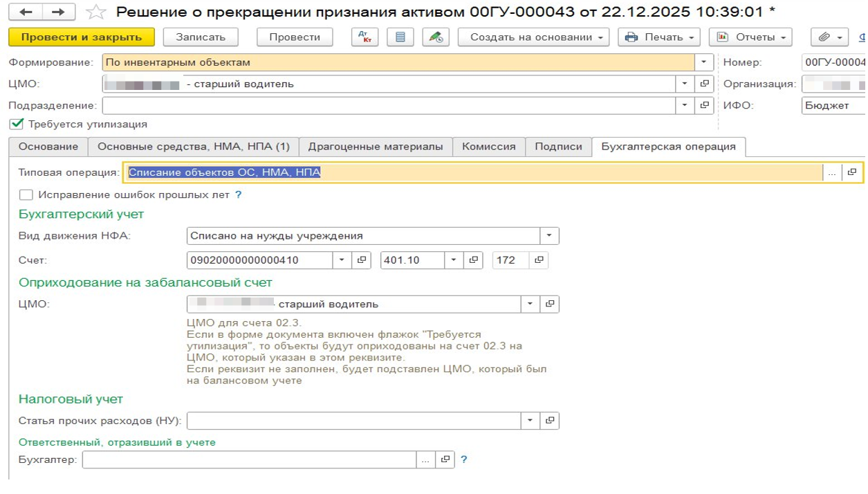The width and height of the screenshot is (868, 494).
Task: Expand account 09020000000000410 dropdown
Action: 342,260
